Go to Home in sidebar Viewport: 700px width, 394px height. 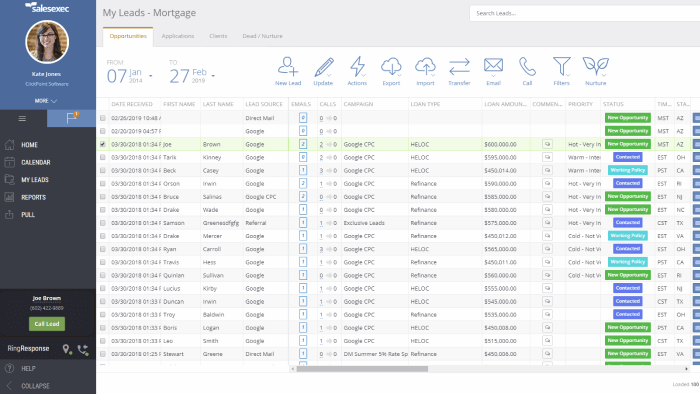[29, 145]
